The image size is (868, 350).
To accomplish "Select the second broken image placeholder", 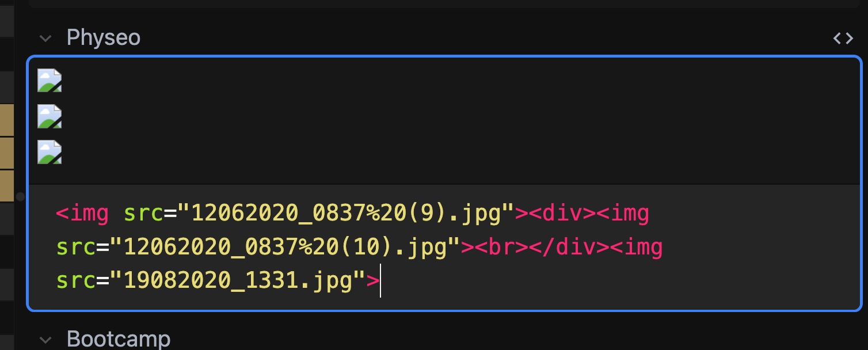I will (x=50, y=116).
